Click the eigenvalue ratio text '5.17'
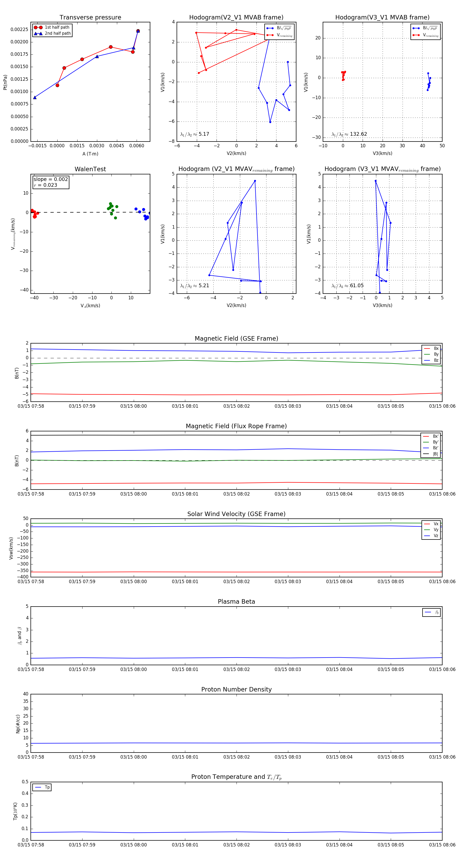 click(204, 134)
